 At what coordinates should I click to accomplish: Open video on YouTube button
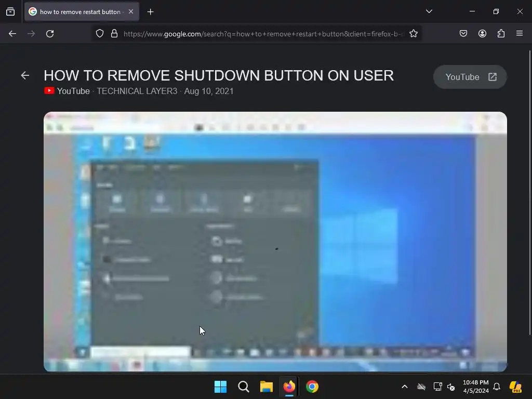tap(470, 77)
